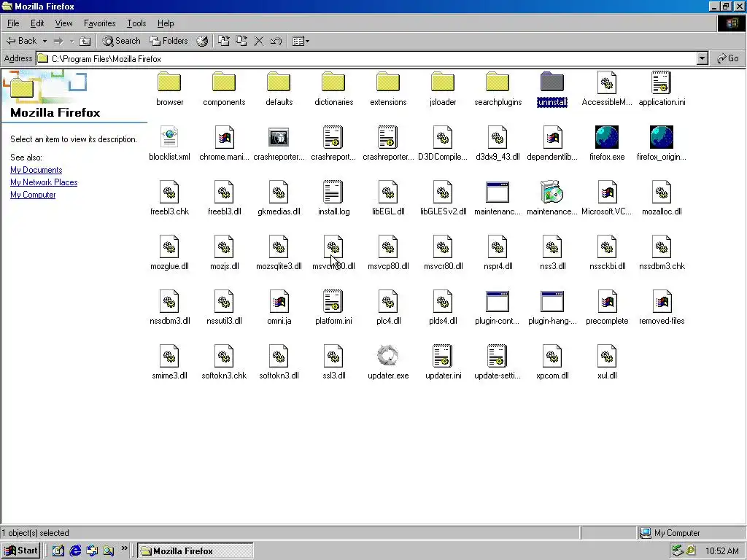
Task: Click Show Desktop quick launch icon
Action: click(x=58, y=551)
